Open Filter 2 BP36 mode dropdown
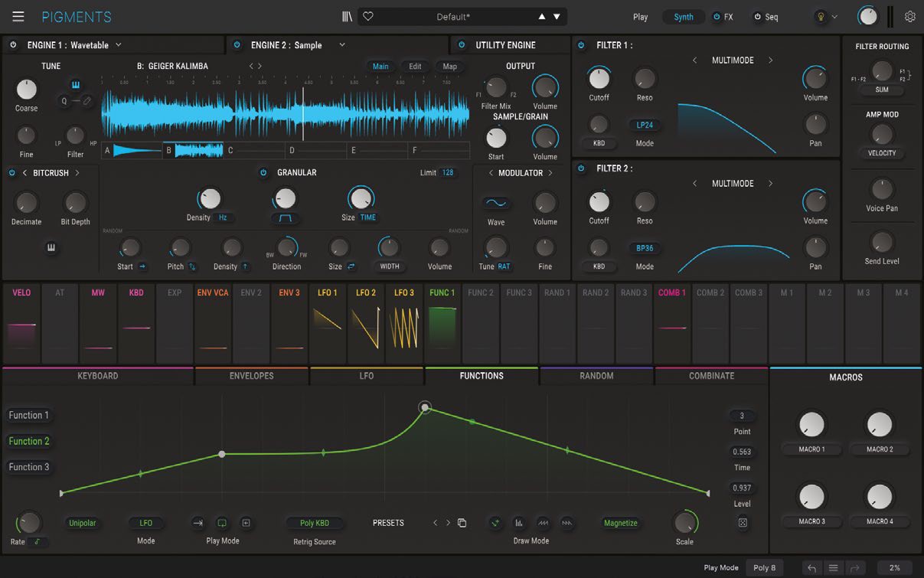 click(x=645, y=248)
